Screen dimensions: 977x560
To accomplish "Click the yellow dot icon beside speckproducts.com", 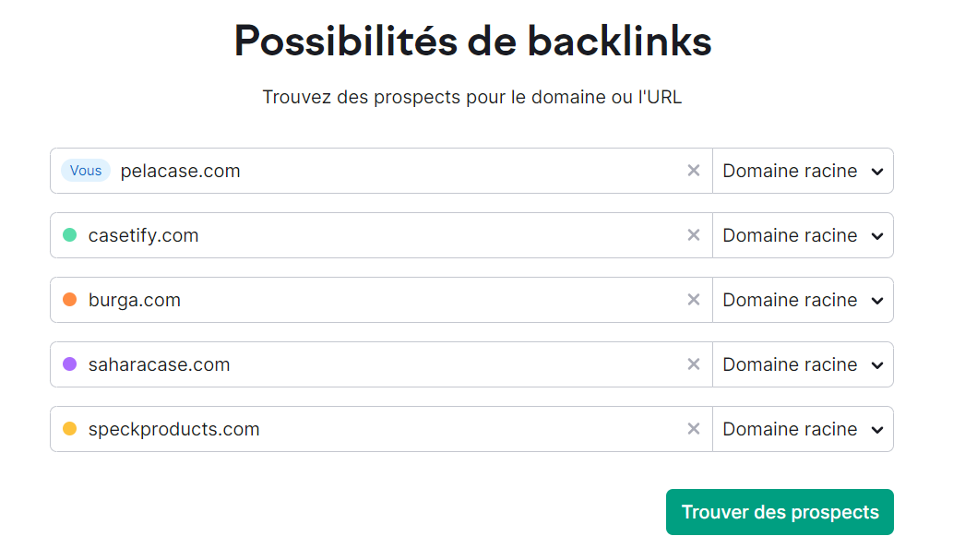I will click(71, 429).
